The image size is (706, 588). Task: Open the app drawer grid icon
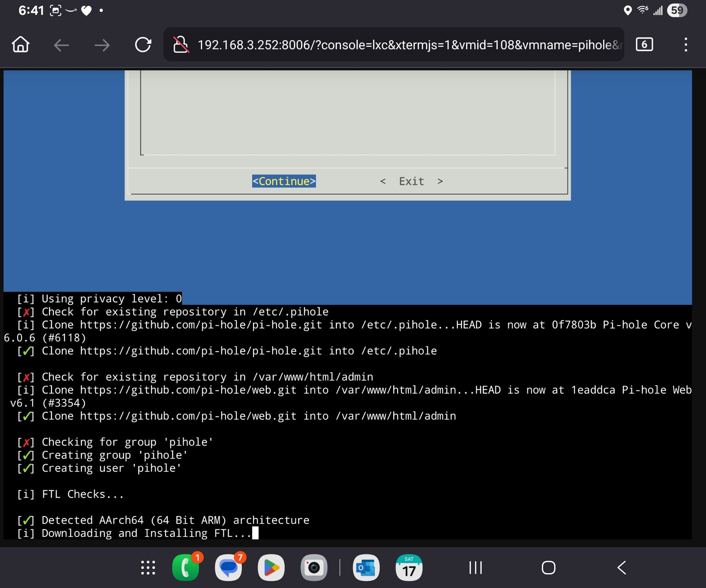click(148, 568)
